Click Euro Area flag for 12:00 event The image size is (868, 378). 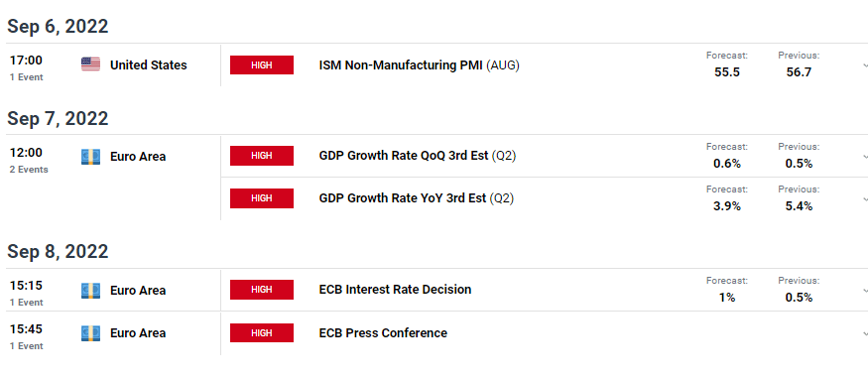(91, 157)
